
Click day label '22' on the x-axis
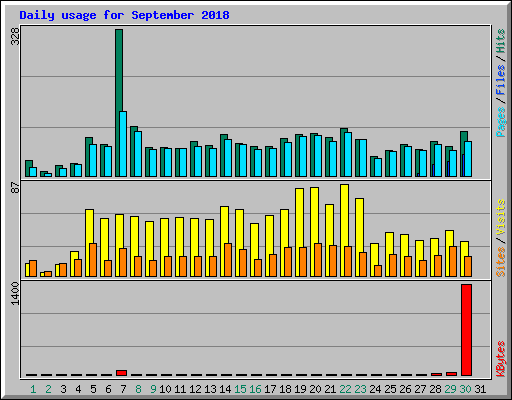click(x=345, y=389)
